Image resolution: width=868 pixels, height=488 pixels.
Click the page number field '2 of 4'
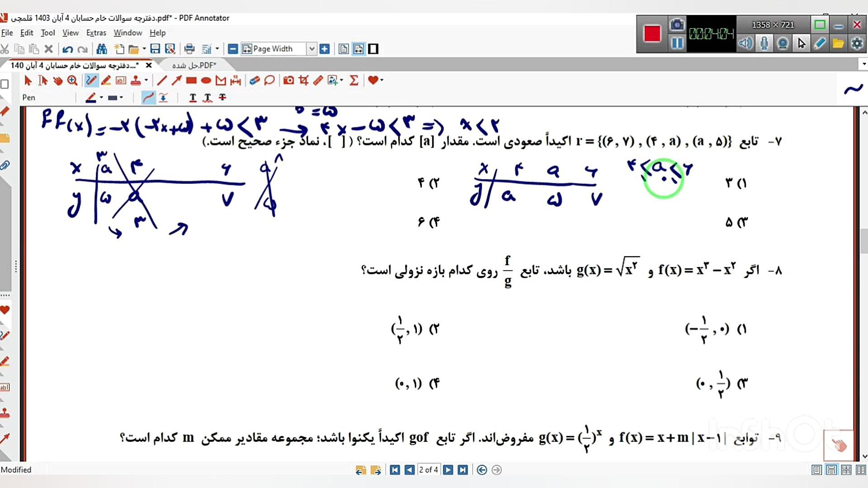click(428, 470)
